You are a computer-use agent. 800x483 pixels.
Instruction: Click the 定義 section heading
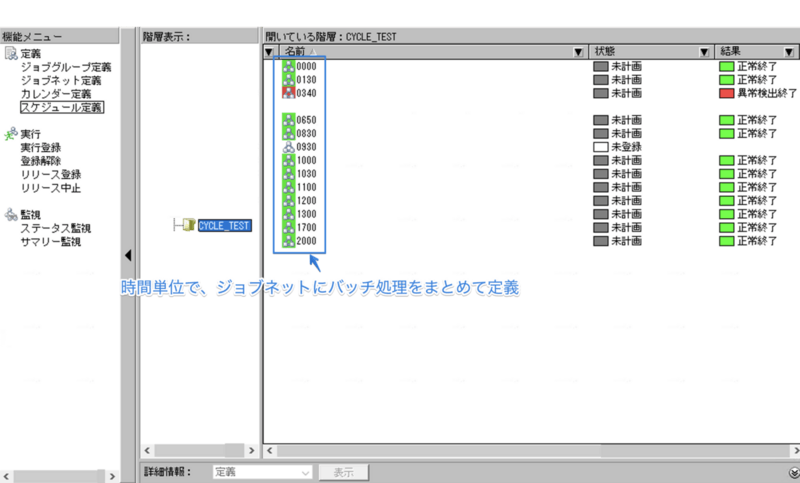31,54
